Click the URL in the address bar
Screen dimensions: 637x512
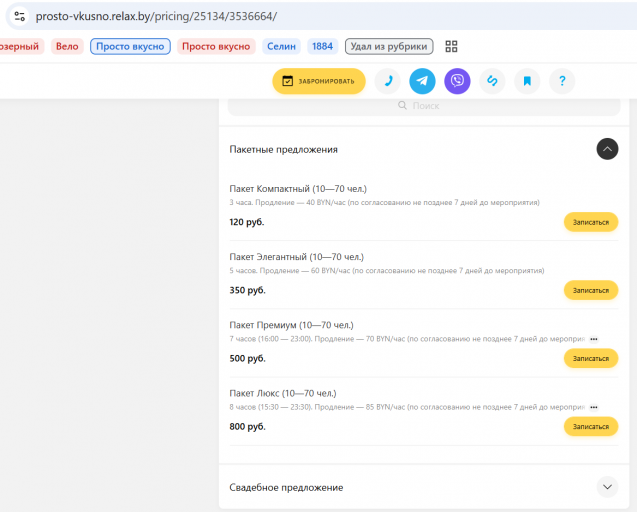[156, 16]
